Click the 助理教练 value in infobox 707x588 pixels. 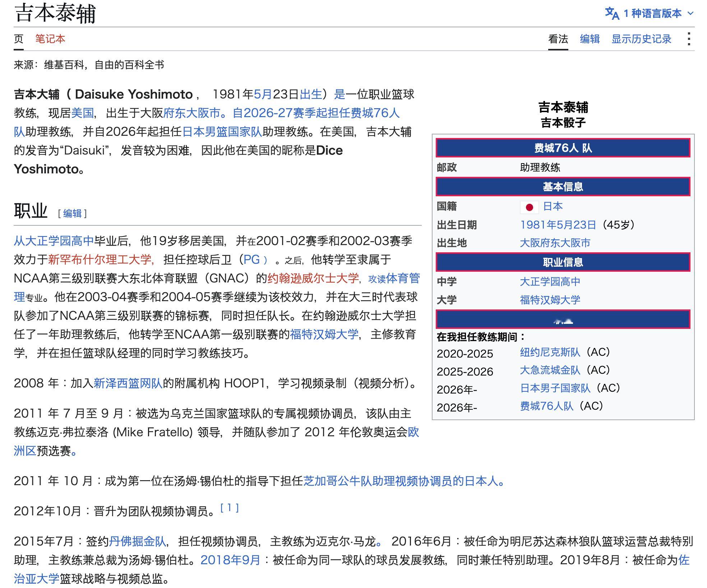pos(540,167)
